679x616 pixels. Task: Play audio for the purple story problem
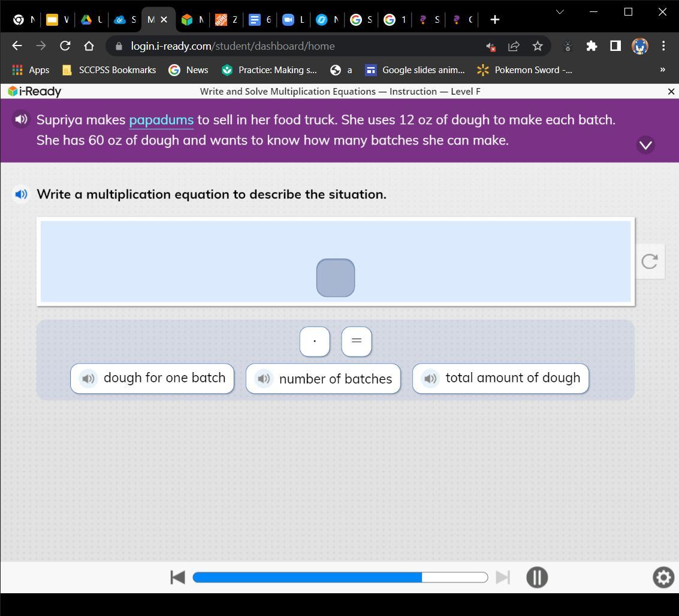coord(21,119)
